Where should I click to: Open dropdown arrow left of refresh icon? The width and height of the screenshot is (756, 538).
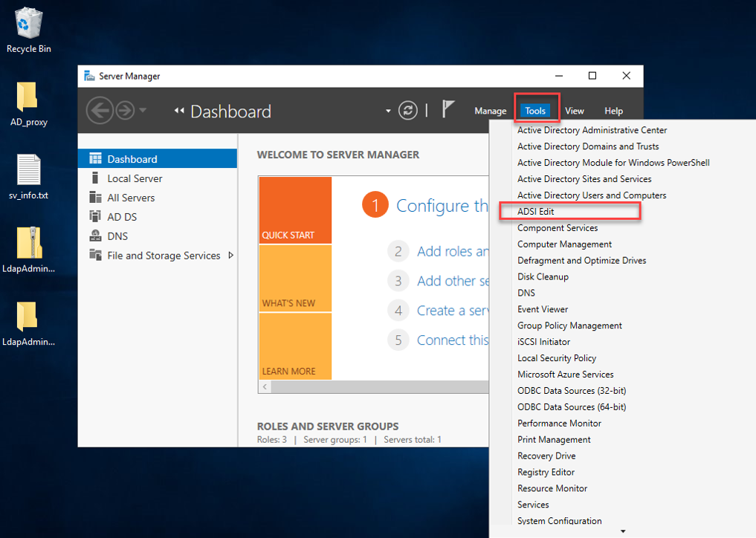(388, 111)
